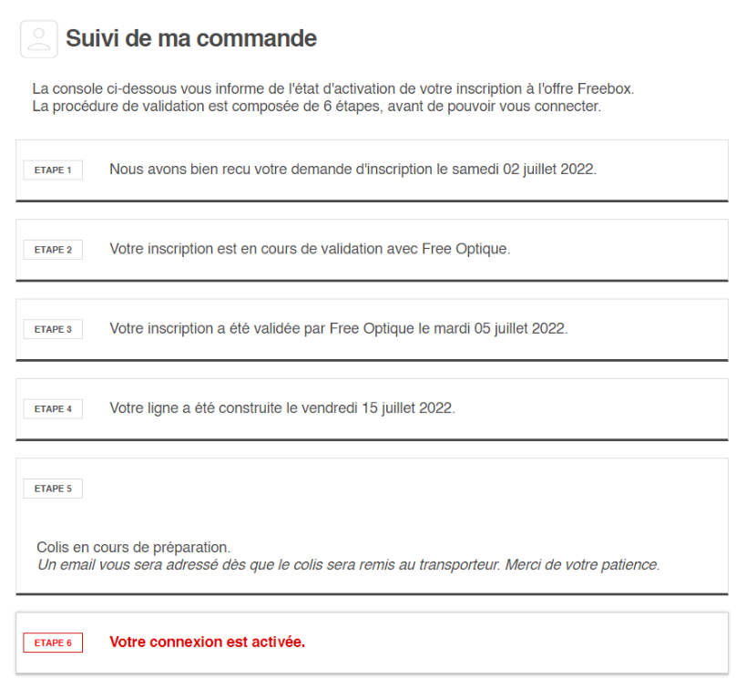Click the italic email transporteur notice
The height and width of the screenshot is (700, 736).
(348, 565)
